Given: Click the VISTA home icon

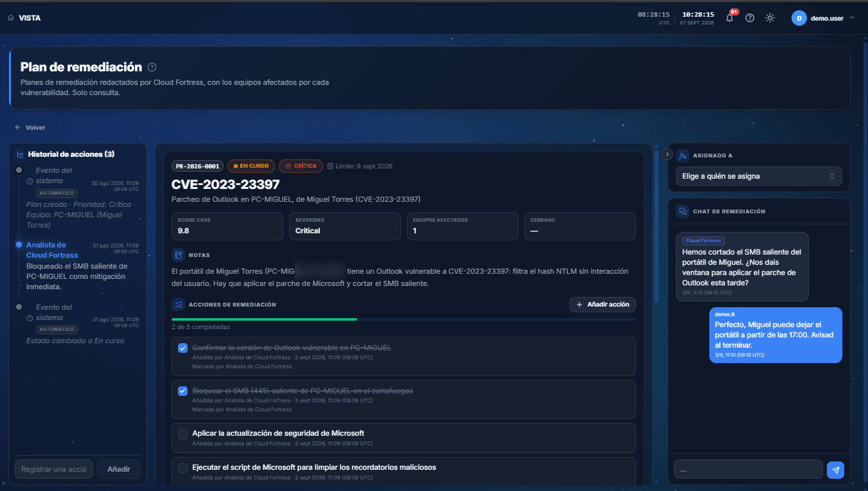Looking at the screenshot, I should point(10,18).
